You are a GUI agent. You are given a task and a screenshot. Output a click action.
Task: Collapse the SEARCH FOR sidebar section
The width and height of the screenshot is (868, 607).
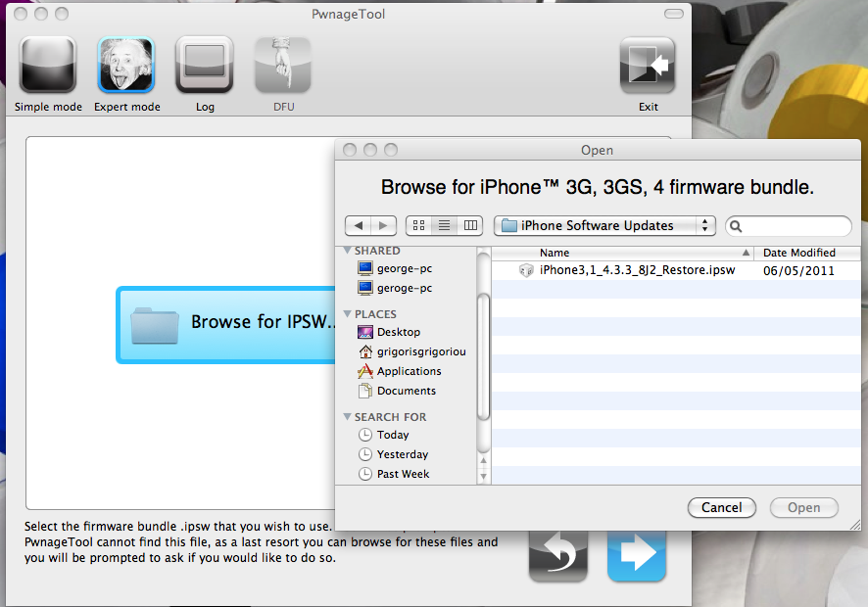(x=348, y=417)
